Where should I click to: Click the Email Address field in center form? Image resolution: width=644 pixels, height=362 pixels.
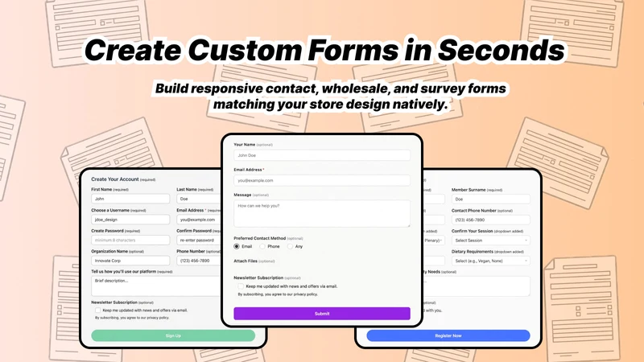coord(321,180)
